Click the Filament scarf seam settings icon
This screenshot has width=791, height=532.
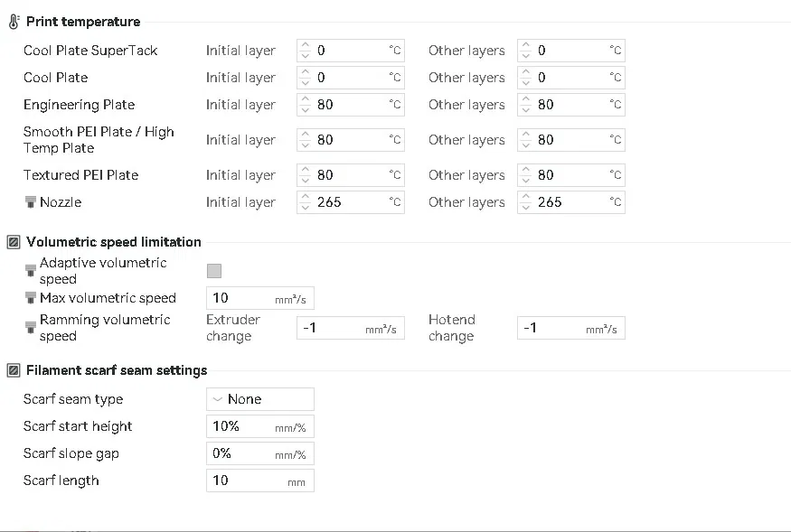(14, 370)
